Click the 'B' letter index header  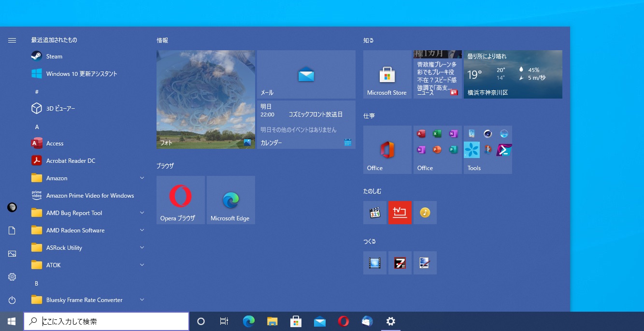coord(36,284)
